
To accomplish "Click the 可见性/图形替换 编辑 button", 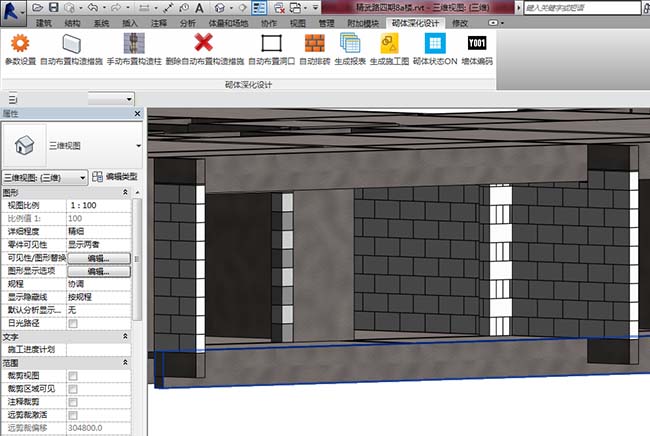I will [99, 258].
